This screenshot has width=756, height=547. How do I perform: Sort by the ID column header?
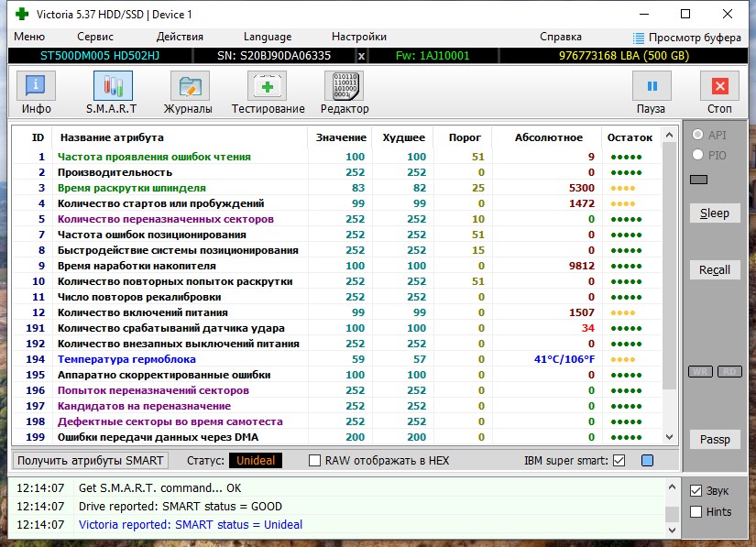tap(38, 137)
